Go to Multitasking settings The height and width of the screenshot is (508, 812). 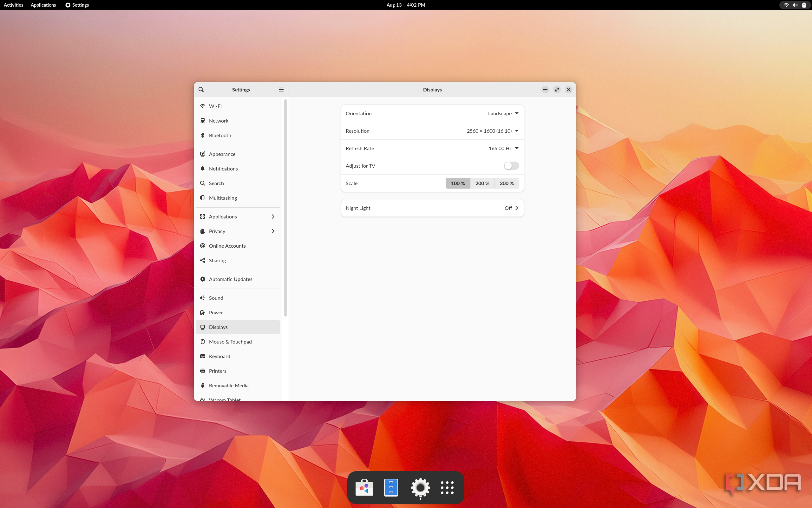point(238,198)
